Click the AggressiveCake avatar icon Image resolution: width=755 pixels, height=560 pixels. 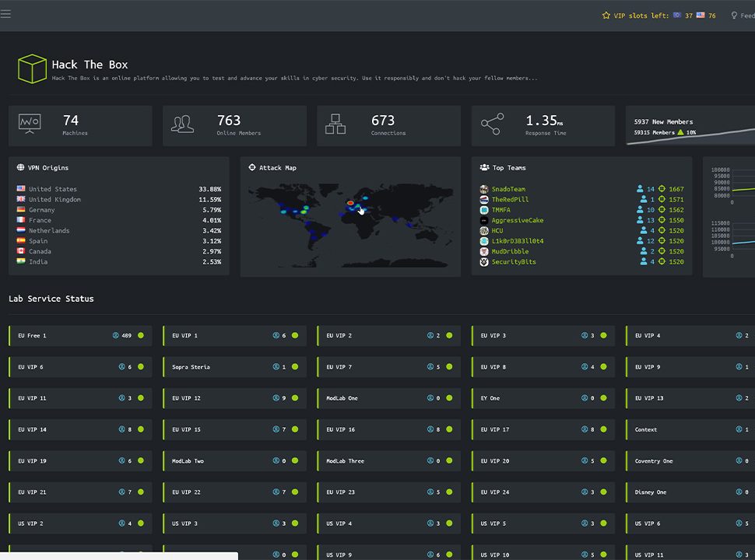click(484, 220)
